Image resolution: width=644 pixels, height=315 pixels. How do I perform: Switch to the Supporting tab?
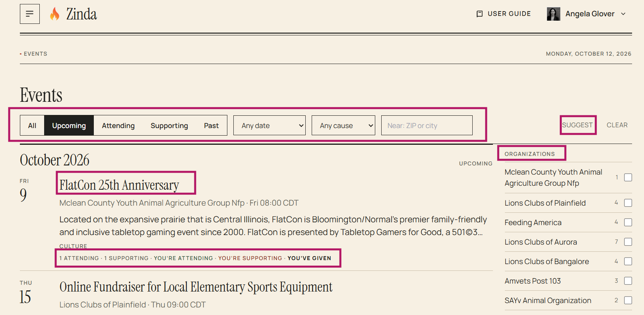coord(169,125)
